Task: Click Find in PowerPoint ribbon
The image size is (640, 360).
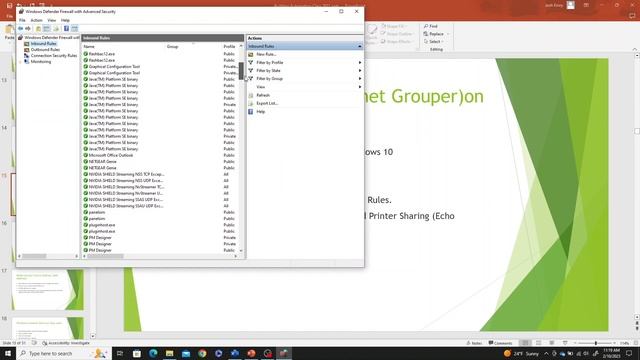Action: [431, 26]
